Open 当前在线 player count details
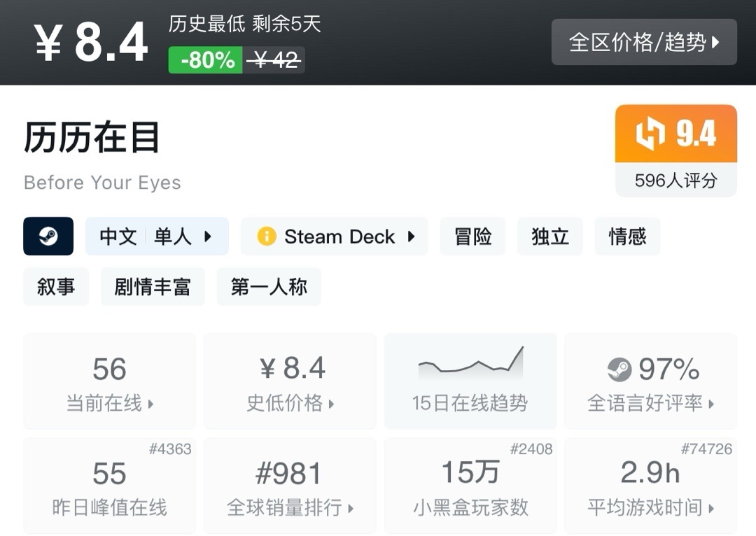Screen dimensions: 756x536 [x=110, y=382]
